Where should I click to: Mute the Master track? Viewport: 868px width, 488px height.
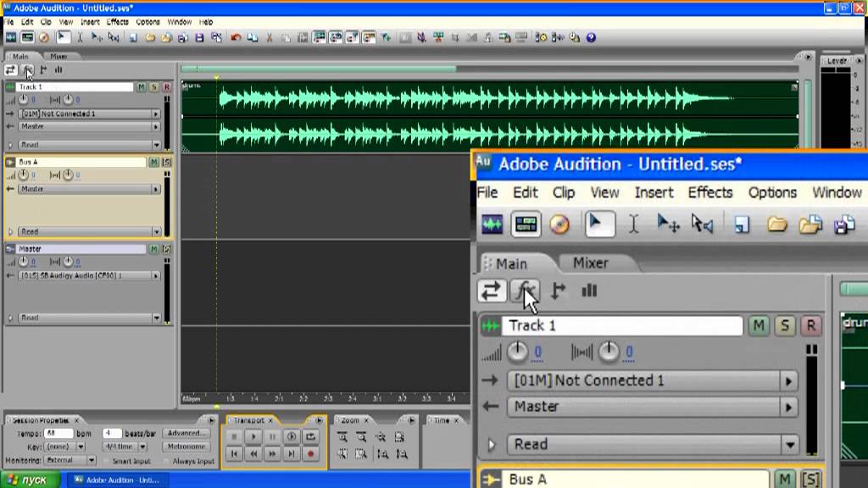[x=154, y=249]
